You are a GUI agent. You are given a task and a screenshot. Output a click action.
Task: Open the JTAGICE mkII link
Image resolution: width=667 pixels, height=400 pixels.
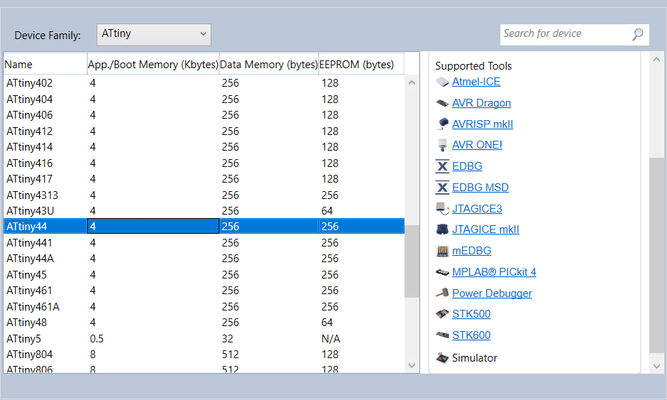click(485, 229)
